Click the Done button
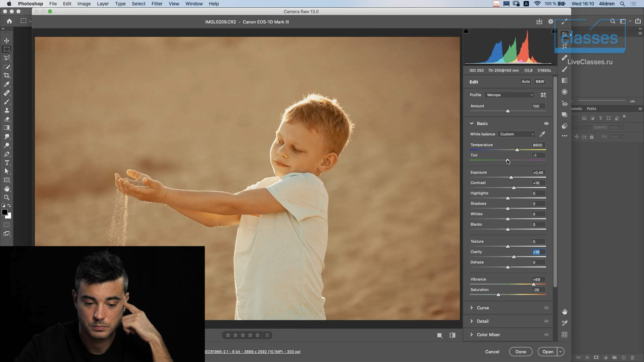 521,352
